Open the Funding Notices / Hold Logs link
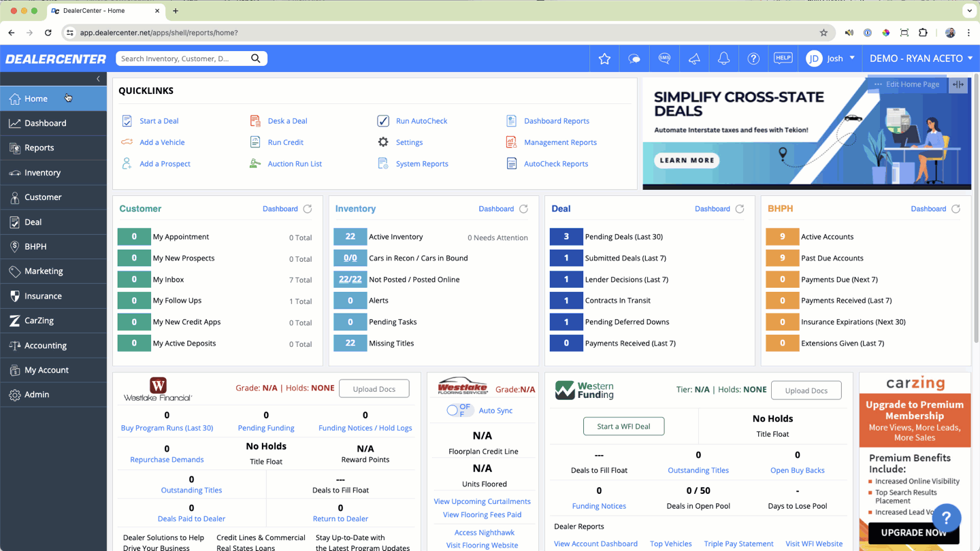This screenshot has height=551, width=980. [365, 428]
